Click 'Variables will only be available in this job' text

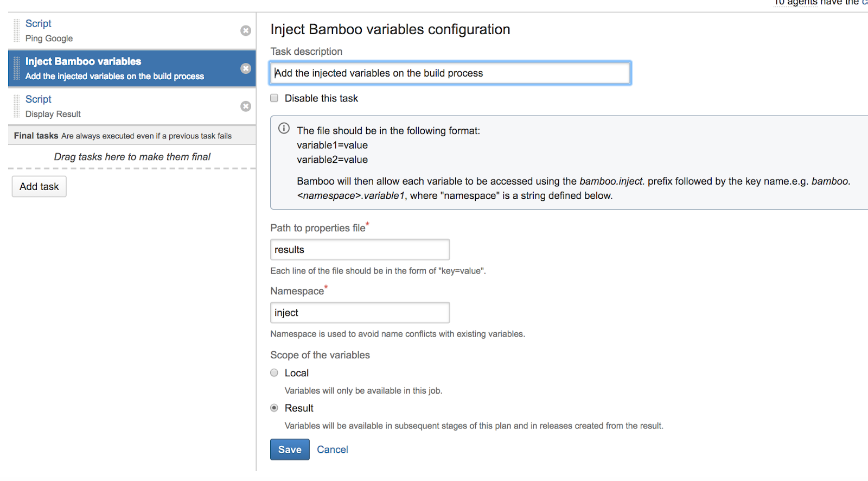coord(363,390)
